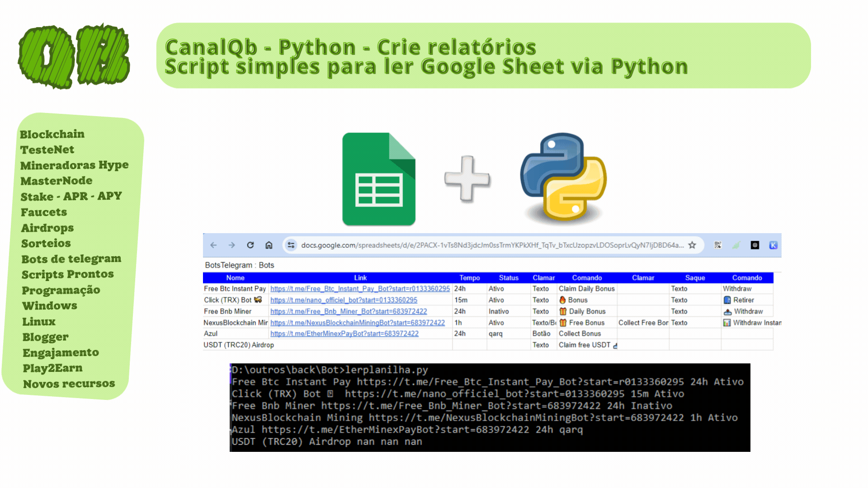Screen dimensions: 868x488
Task: Click the Blogger sidebar item
Action: pyautogui.click(x=46, y=337)
